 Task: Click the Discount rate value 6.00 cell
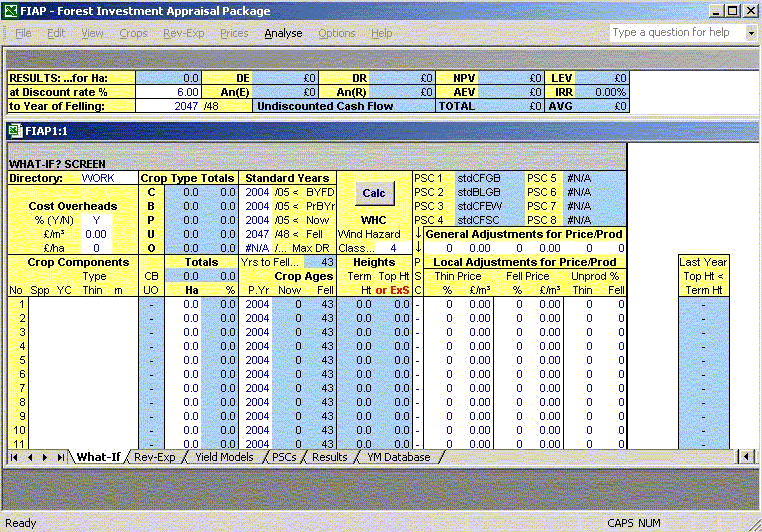(168, 92)
